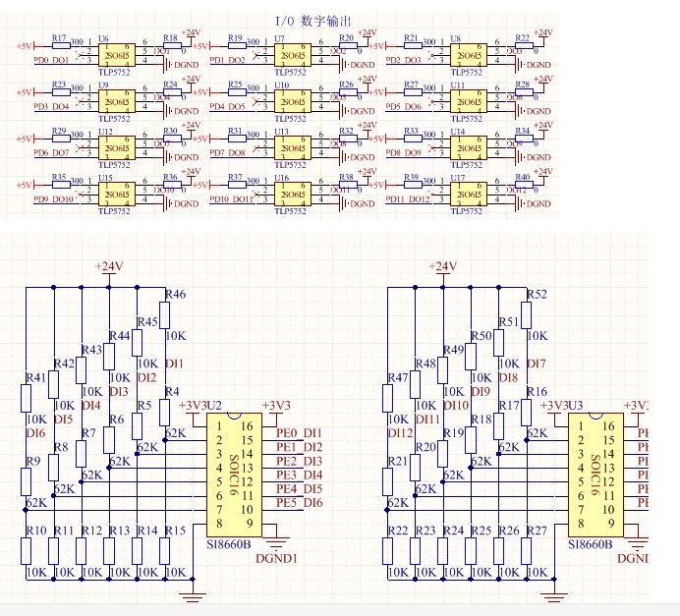This screenshot has width=680, height=616.
Task: Select resistor R46 symbol
Action: (x=165, y=314)
